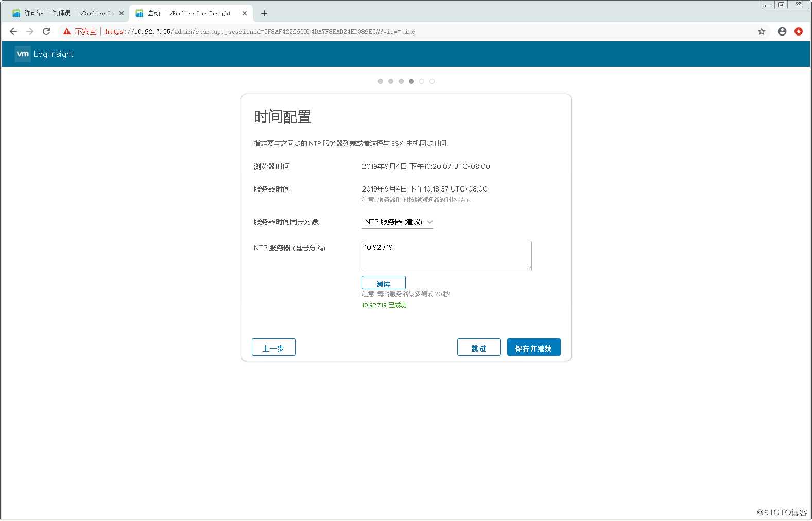Click 跳过 to skip this step
The image size is (812, 521).
[x=479, y=347]
